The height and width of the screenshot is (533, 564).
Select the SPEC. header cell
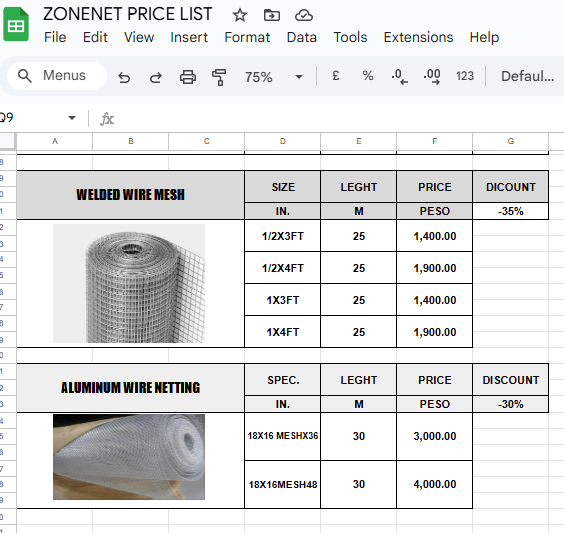[283, 380]
